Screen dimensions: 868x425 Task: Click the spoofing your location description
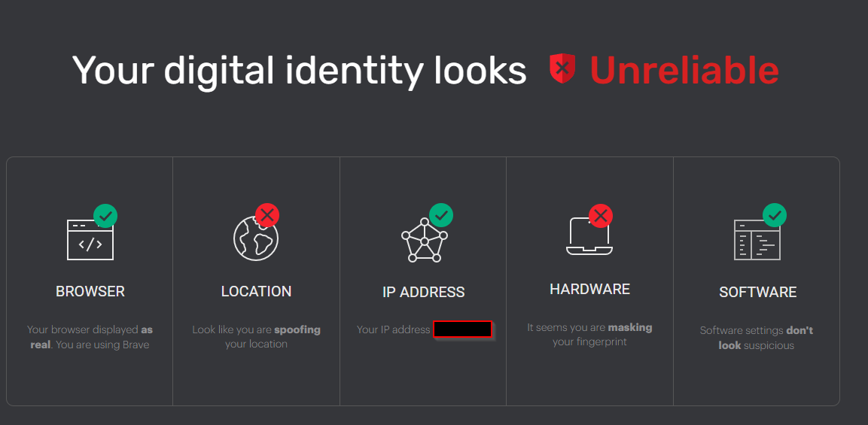coord(256,337)
